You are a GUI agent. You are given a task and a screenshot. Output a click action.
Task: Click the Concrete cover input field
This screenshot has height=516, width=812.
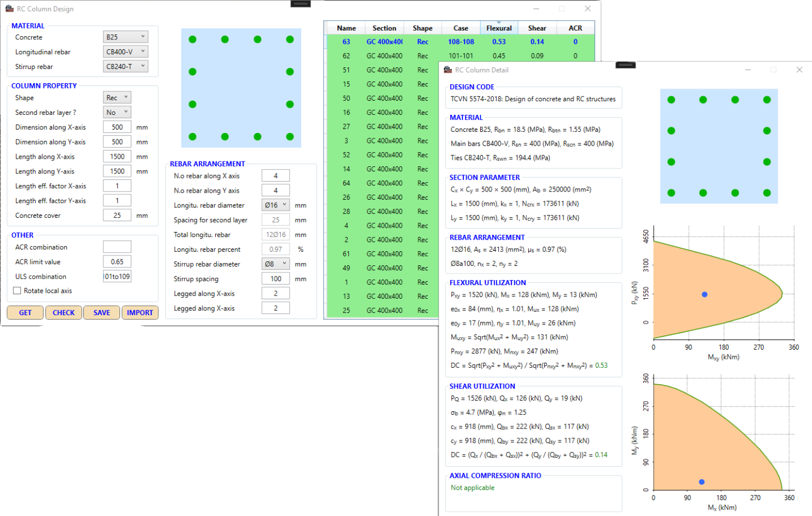tap(117, 216)
